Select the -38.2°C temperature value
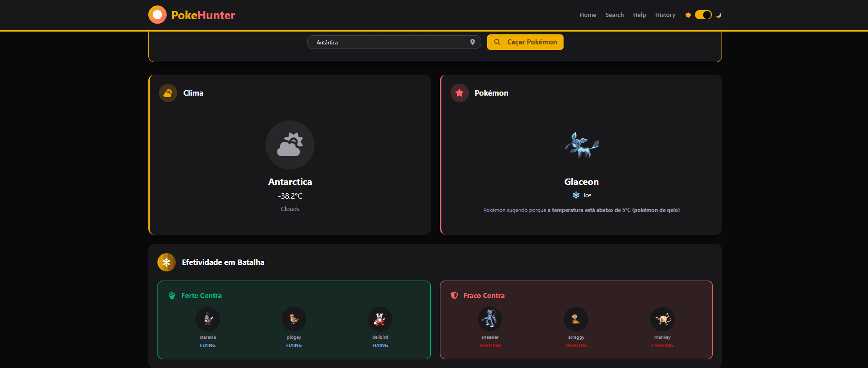 click(x=290, y=196)
